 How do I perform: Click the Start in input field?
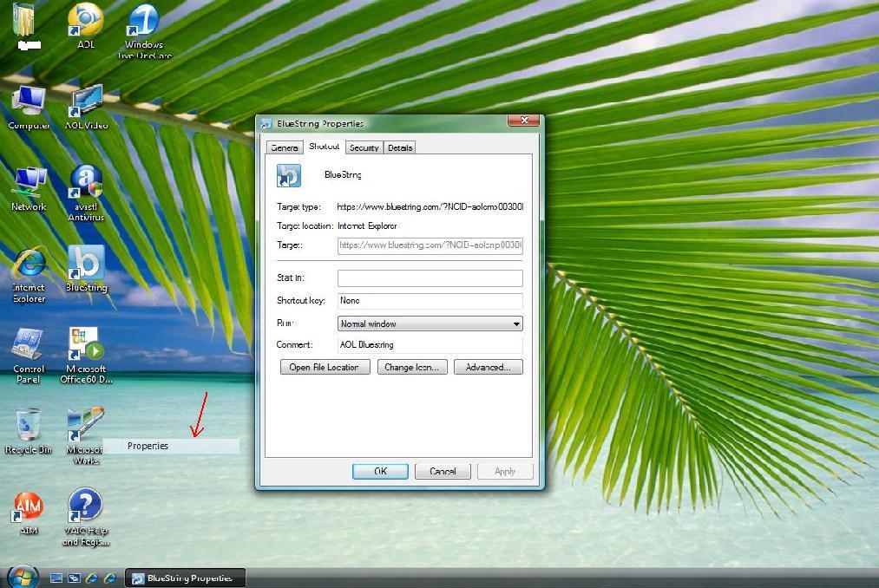point(430,278)
